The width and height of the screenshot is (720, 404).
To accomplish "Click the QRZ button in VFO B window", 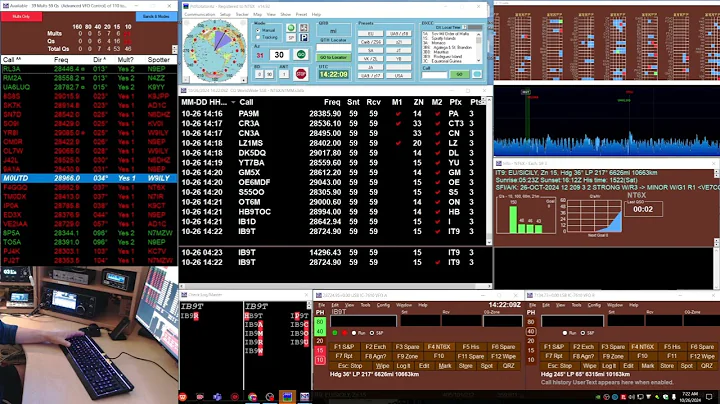I will click(x=707, y=366).
